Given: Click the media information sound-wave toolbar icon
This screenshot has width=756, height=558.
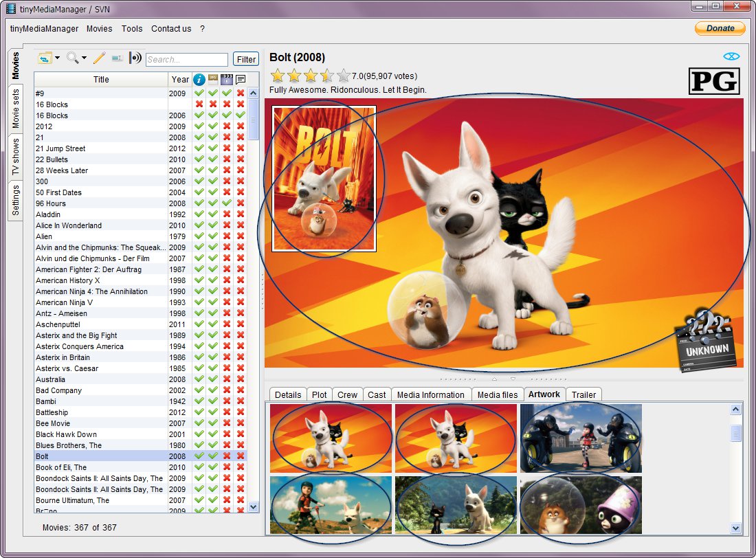Looking at the screenshot, I should coord(135,58).
